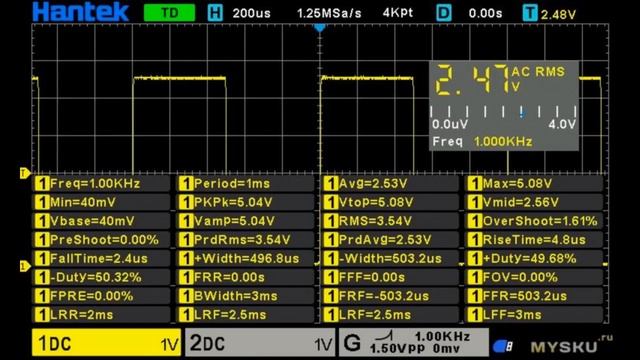Select the OverShoot=1.61% measurement
Image resolution: width=640 pixels, height=360 pixels.
point(534,221)
